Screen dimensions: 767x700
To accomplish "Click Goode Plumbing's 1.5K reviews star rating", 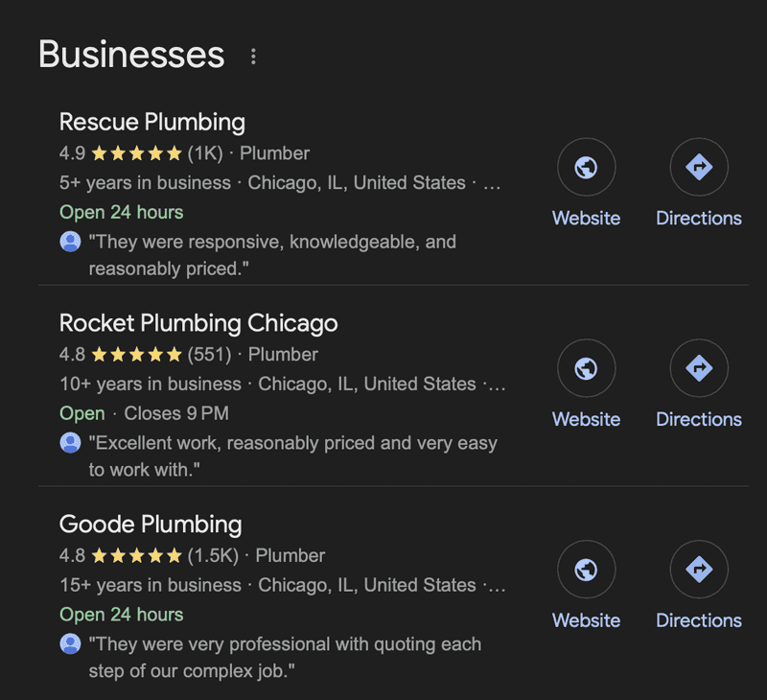I will tap(136, 556).
